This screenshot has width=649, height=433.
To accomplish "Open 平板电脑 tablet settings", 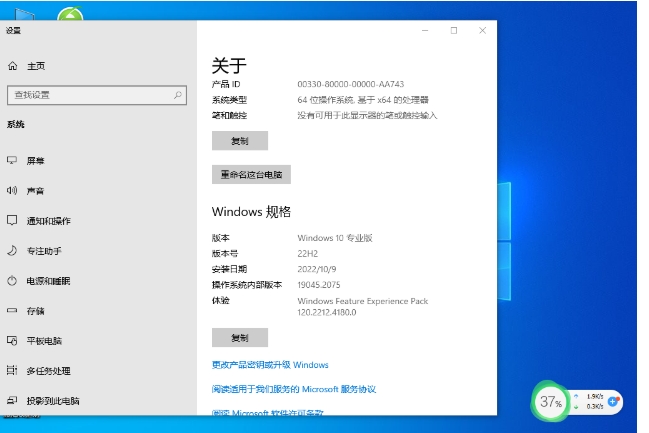I will tap(44, 340).
